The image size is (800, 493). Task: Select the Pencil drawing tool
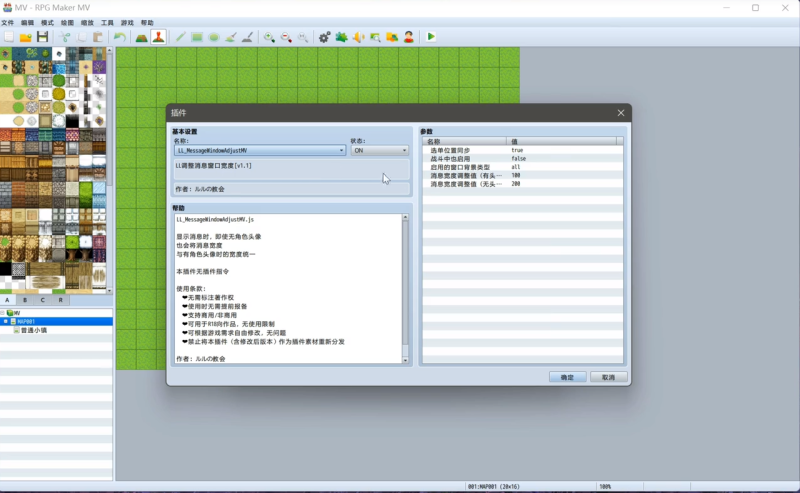[180, 37]
